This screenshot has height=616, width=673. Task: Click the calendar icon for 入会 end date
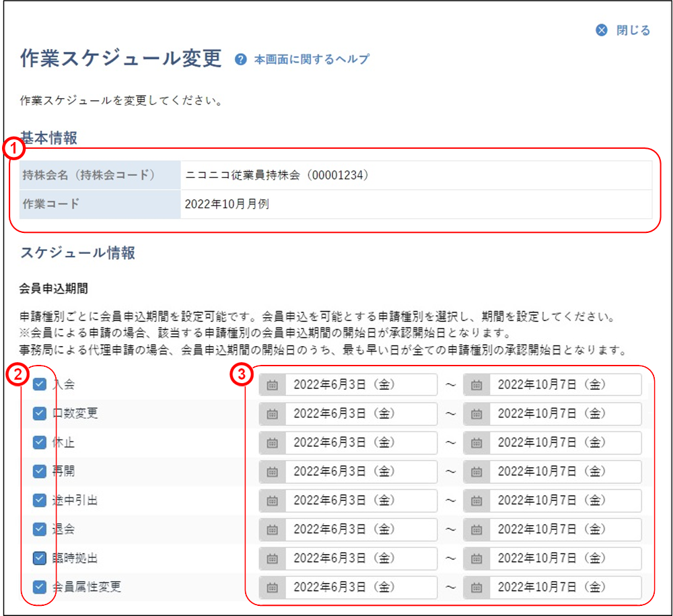476,385
